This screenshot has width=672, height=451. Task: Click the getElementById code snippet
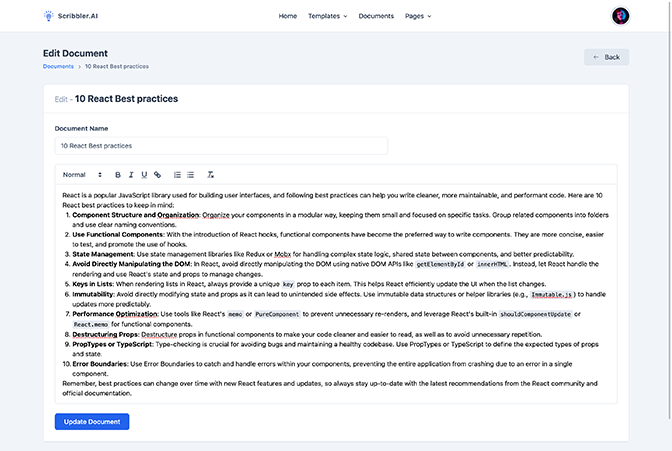[x=440, y=265]
